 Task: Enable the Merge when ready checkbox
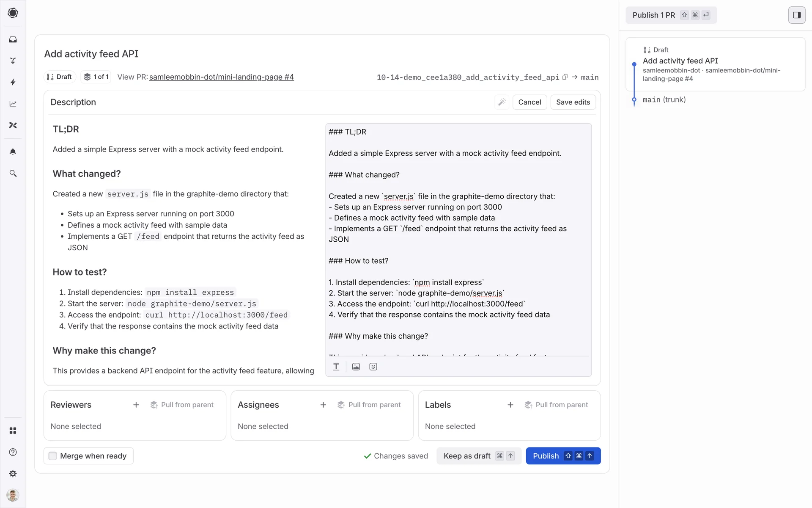53,456
